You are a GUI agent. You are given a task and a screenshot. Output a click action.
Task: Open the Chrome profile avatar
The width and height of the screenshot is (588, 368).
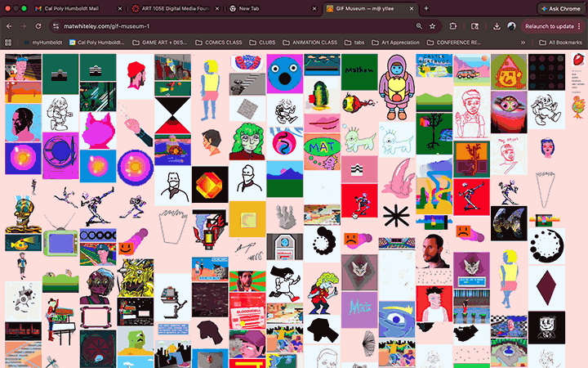point(511,26)
